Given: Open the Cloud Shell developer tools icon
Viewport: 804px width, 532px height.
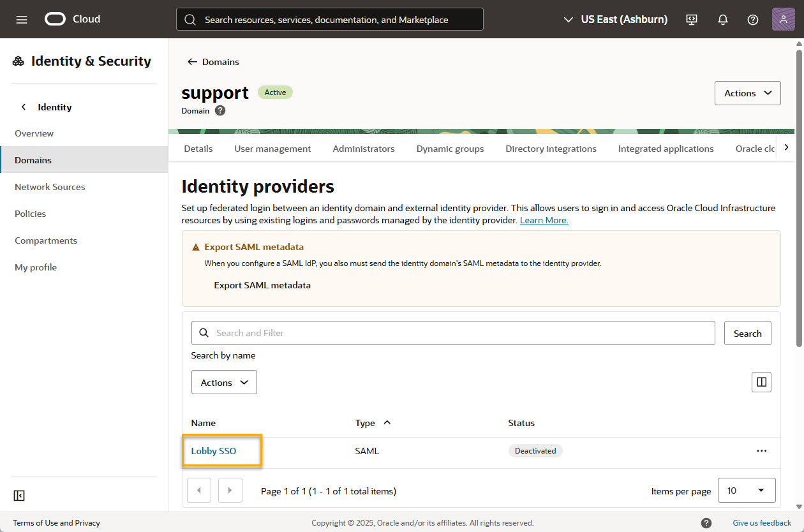Looking at the screenshot, I should [692, 20].
